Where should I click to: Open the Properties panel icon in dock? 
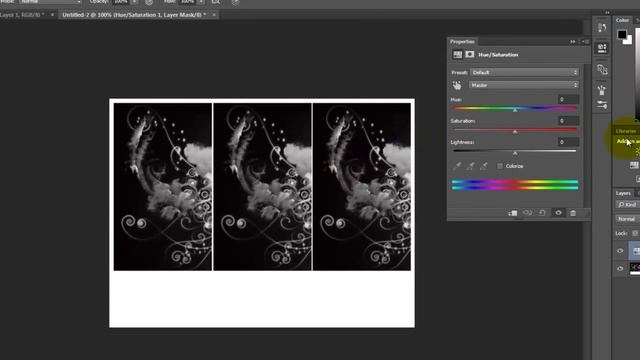(602, 48)
